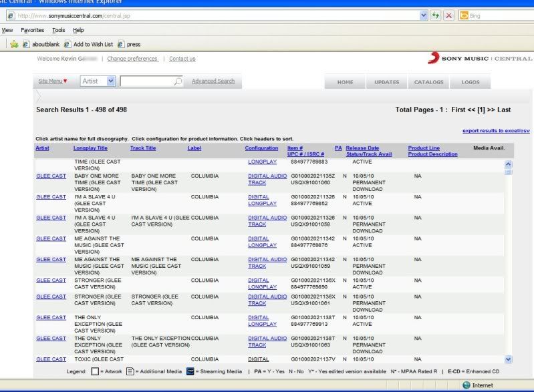Open DIGITAL LONGPLAY for UPC 884977769913
Screen dimensions: 534x392
pyautogui.click(x=262, y=321)
